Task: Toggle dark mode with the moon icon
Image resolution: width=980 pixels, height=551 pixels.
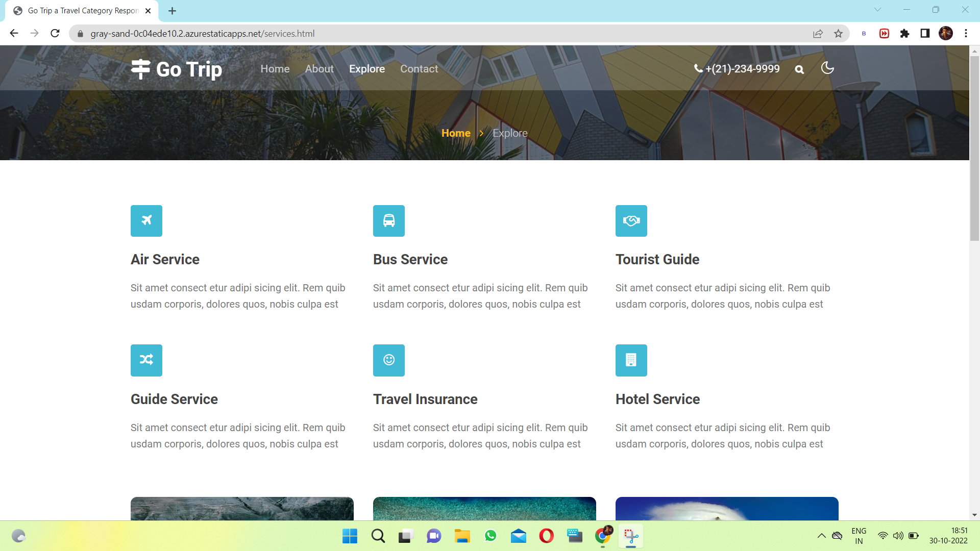Action: point(827,68)
